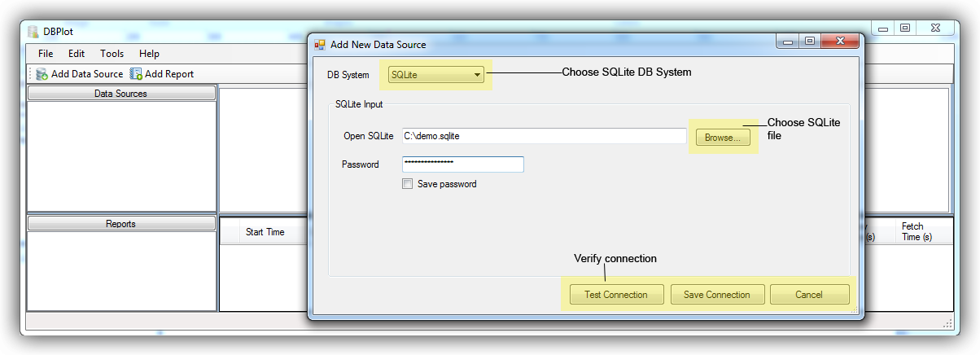Open the File menu

pyautogui.click(x=46, y=54)
